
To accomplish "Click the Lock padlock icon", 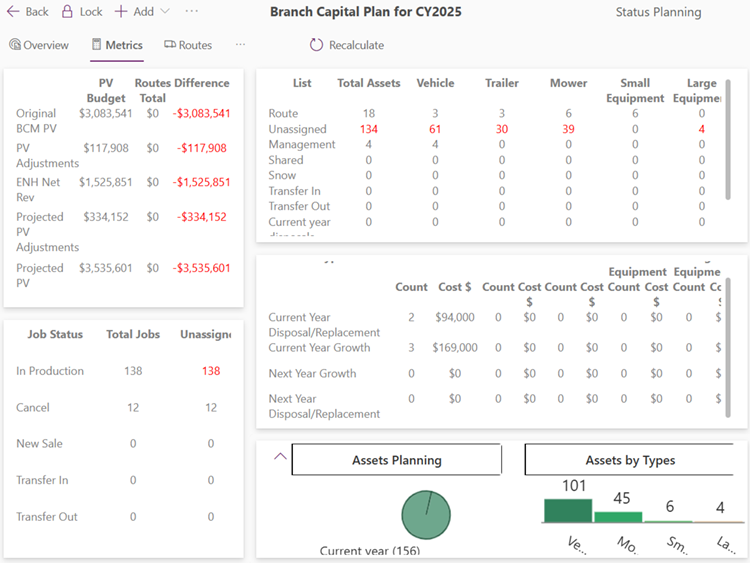I will (67, 11).
